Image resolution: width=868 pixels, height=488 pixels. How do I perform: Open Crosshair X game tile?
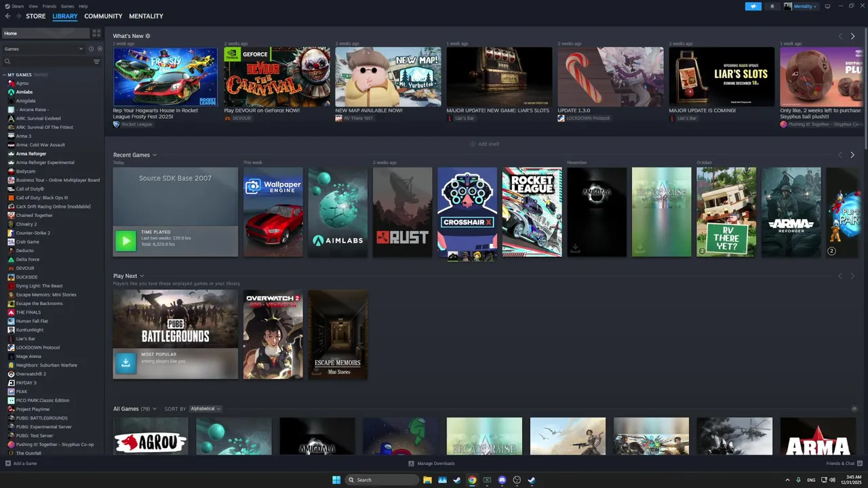467,212
